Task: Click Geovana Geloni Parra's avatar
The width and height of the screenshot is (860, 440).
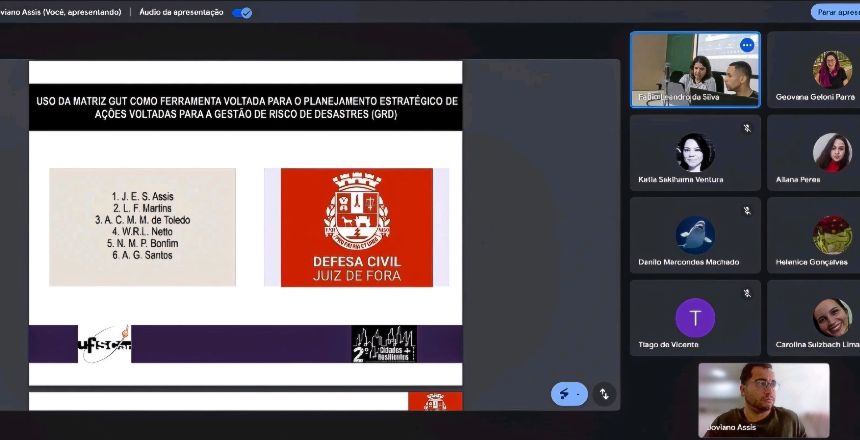Action: pos(832,70)
